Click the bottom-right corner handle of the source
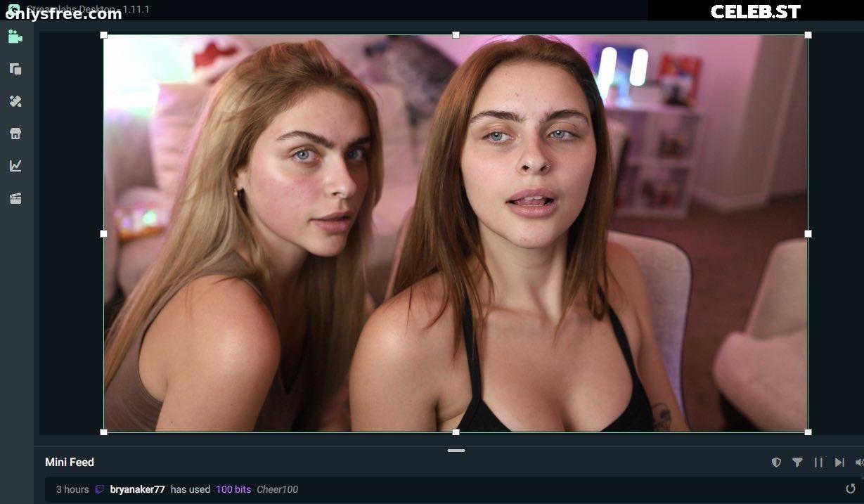864x504 pixels. 808,432
